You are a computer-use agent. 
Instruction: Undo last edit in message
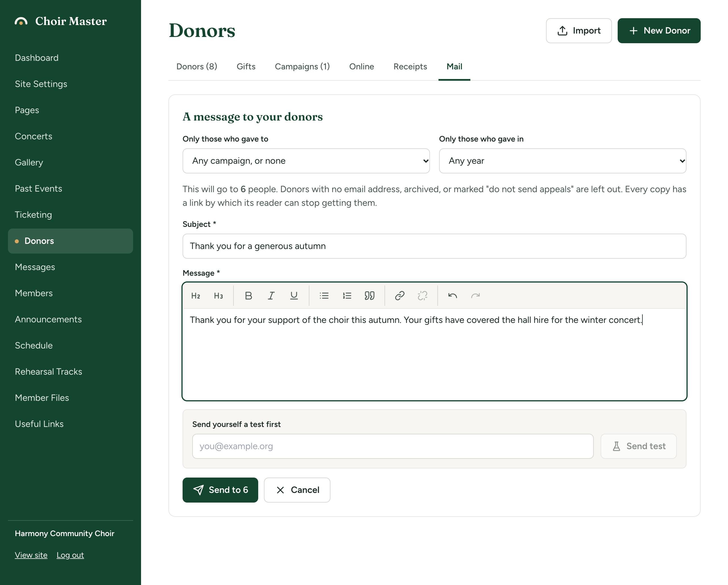point(452,296)
